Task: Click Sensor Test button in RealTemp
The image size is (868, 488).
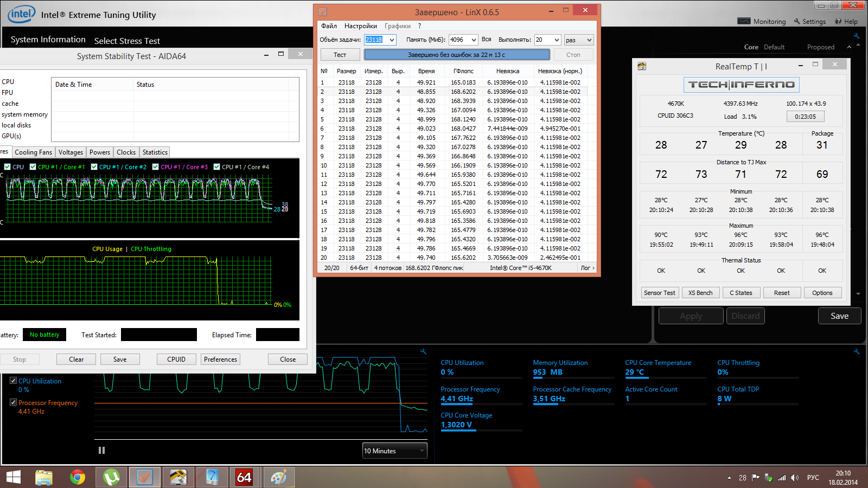Action: tap(660, 293)
